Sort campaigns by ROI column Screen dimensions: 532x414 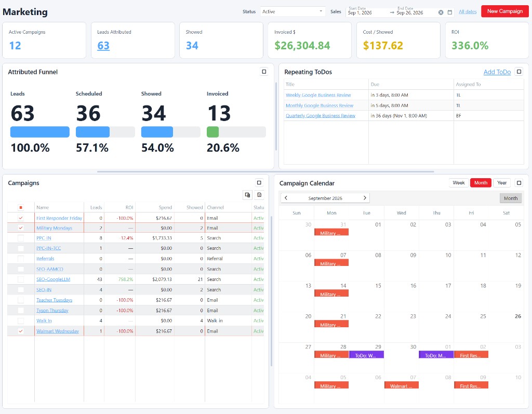pos(120,207)
